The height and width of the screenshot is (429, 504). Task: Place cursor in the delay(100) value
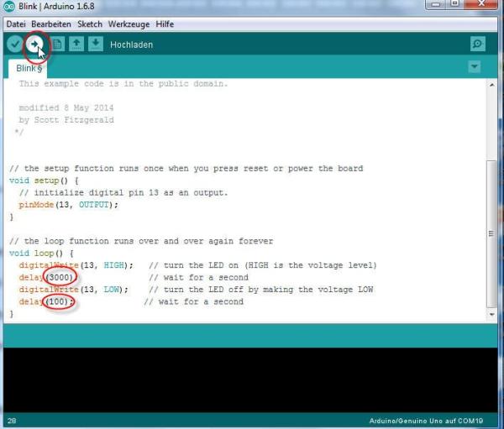tap(58, 301)
